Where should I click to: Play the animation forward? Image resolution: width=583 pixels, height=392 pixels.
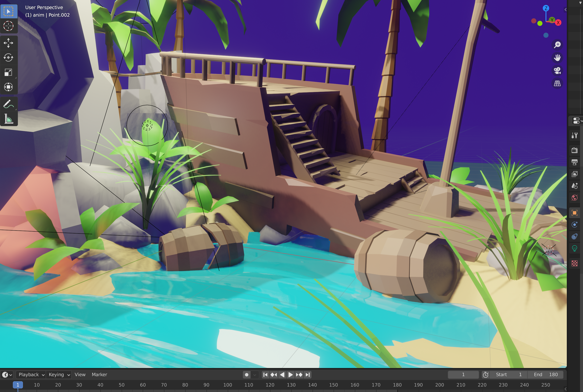[291, 375]
